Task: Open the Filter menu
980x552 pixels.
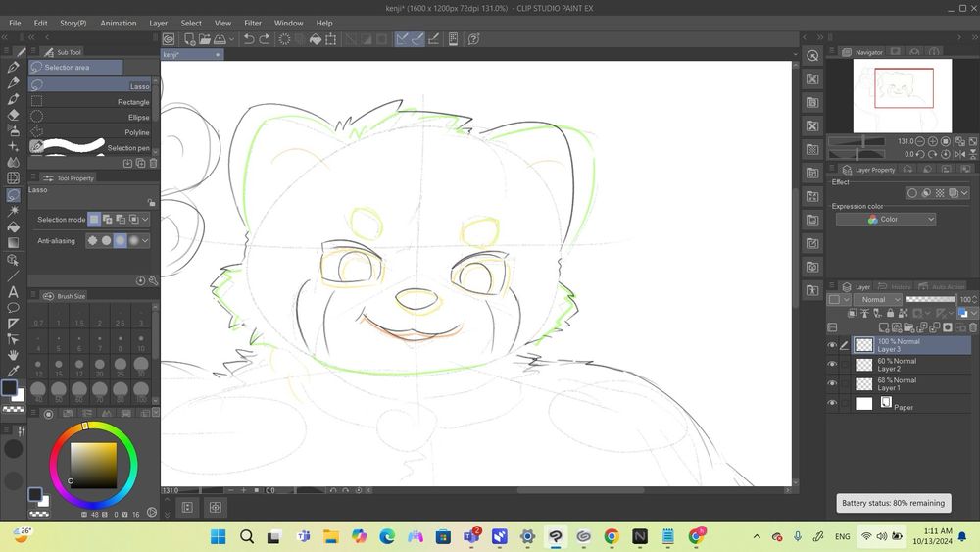Action: [x=253, y=23]
